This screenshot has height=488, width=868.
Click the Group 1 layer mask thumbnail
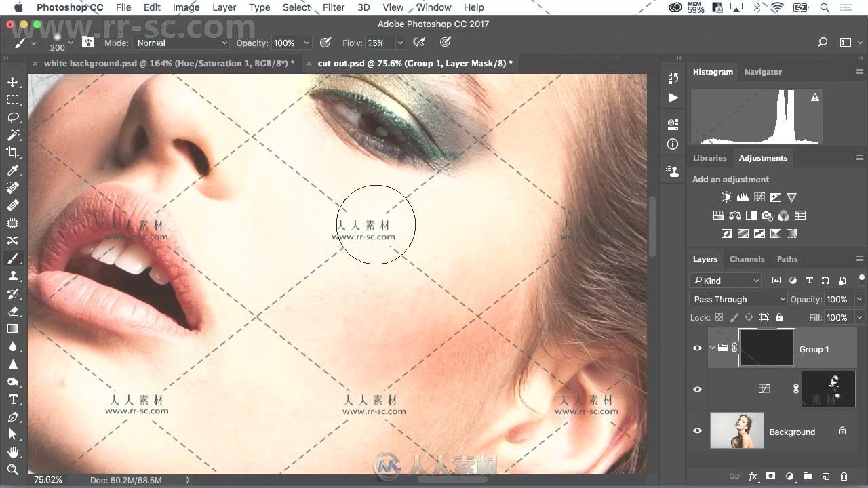click(766, 348)
